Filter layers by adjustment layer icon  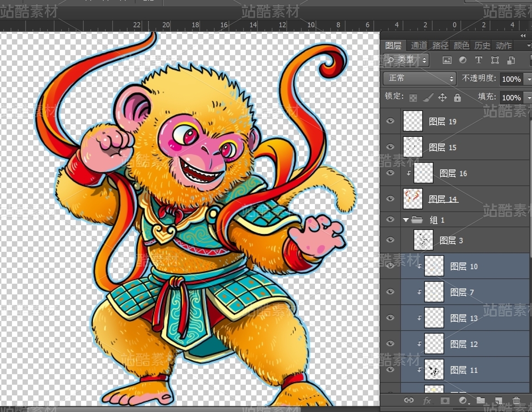(x=462, y=60)
